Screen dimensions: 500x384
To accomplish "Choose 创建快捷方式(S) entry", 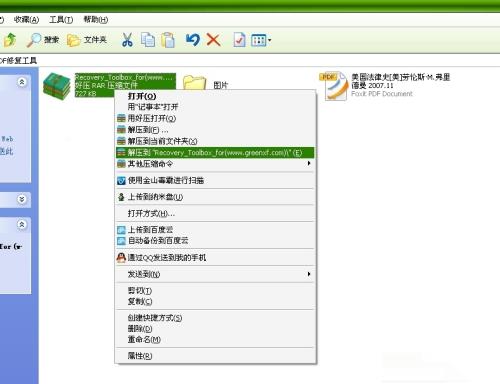I will 215,318.
